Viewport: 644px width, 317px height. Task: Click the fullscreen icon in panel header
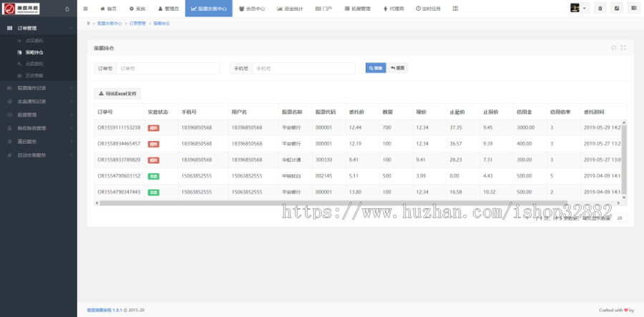pyautogui.click(x=623, y=48)
